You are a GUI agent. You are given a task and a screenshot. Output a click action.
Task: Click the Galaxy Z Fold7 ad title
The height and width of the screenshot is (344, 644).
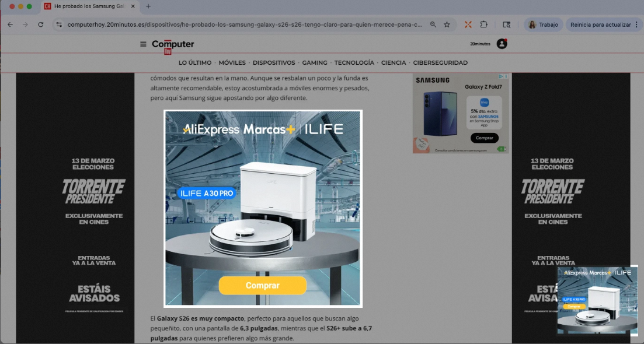(483, 86)
